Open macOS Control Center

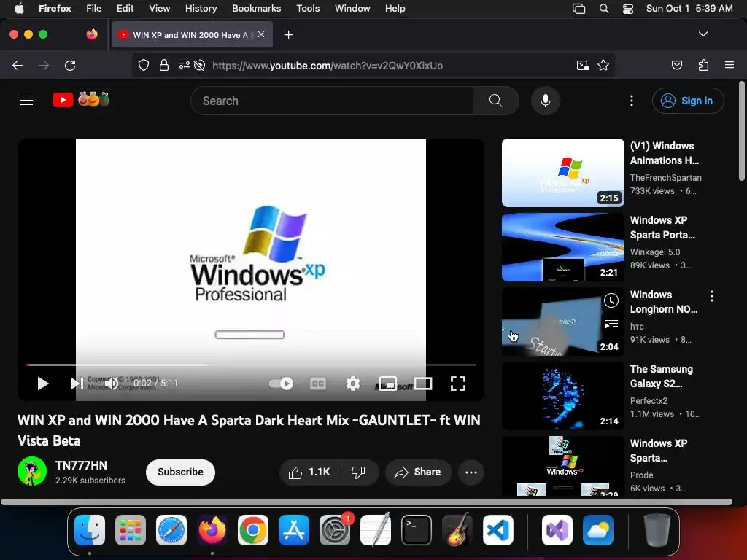[x=628, y=8]
